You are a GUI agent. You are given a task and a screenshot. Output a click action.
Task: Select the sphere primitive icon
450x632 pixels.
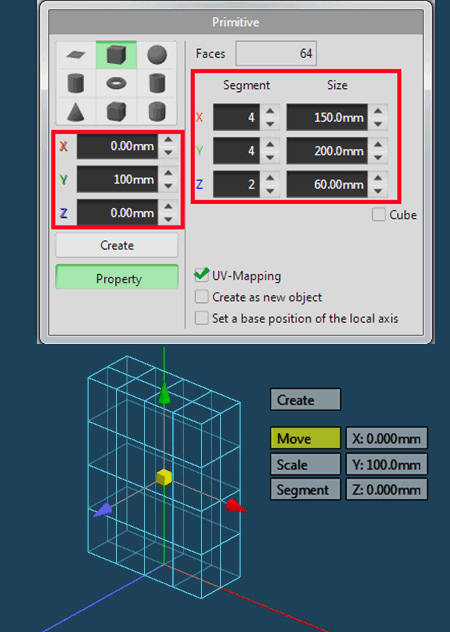point(157,54)
